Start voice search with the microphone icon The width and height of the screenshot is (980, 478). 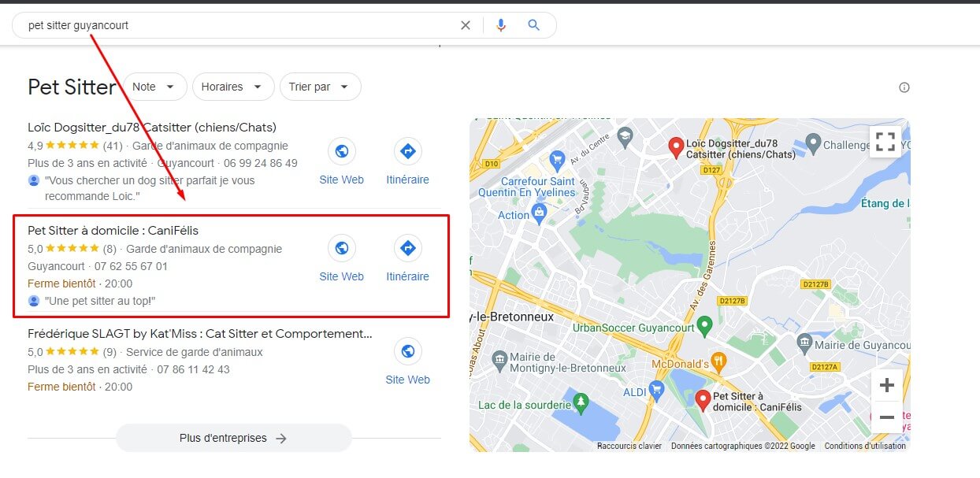point(501,25)
